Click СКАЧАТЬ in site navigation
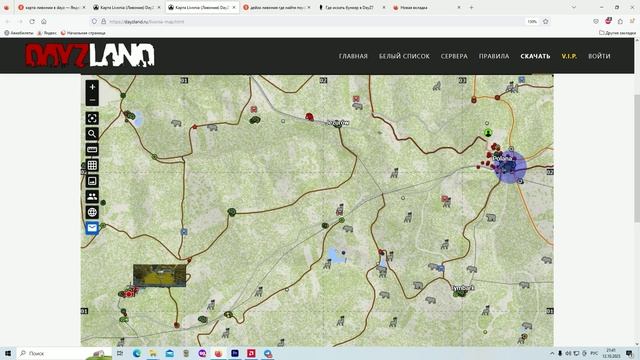Image resolution: width=640 pixels, height=360 pixels. coord(535,56)
